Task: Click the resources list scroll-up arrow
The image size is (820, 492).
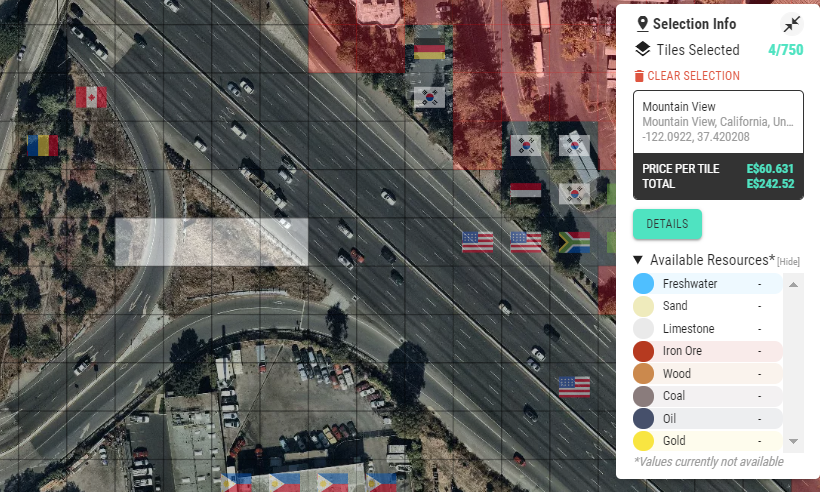Action: click(793, 284)
